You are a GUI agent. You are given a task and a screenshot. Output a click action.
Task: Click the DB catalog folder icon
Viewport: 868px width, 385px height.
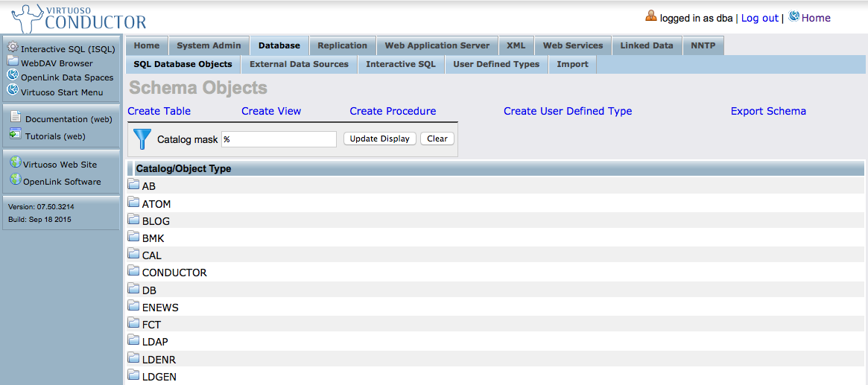[x=133, y=289]
